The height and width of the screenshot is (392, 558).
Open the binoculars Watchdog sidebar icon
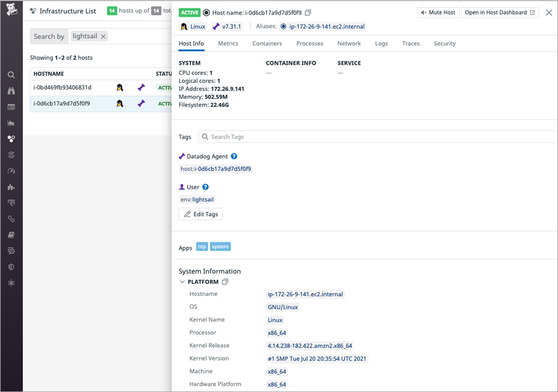click(x=11, y=91)
